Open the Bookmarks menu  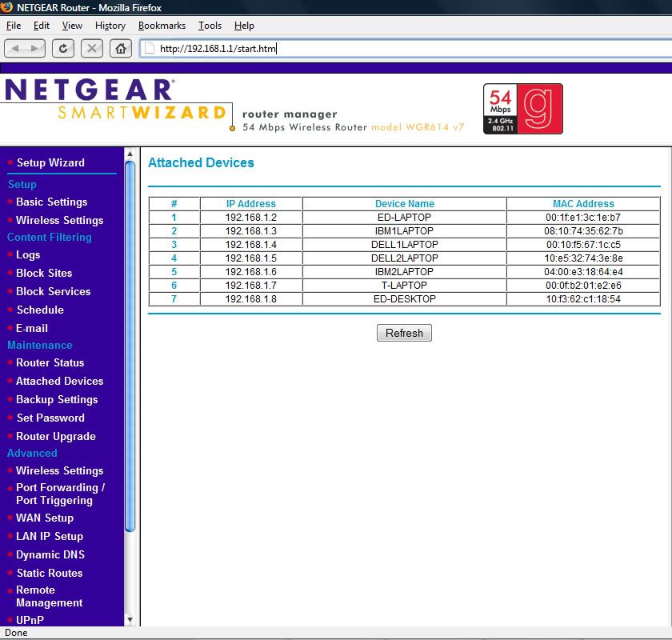pyautogui.click(x=162, y=26)
